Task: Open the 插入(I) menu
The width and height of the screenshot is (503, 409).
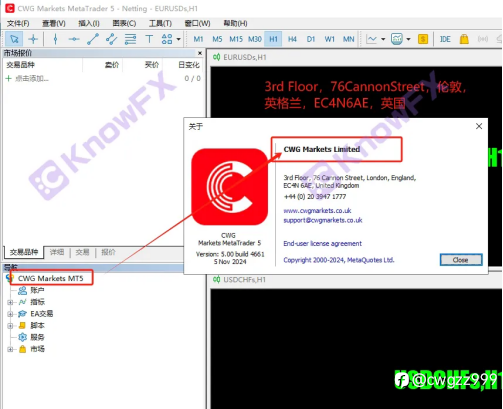Action: [x=89, y=23]
